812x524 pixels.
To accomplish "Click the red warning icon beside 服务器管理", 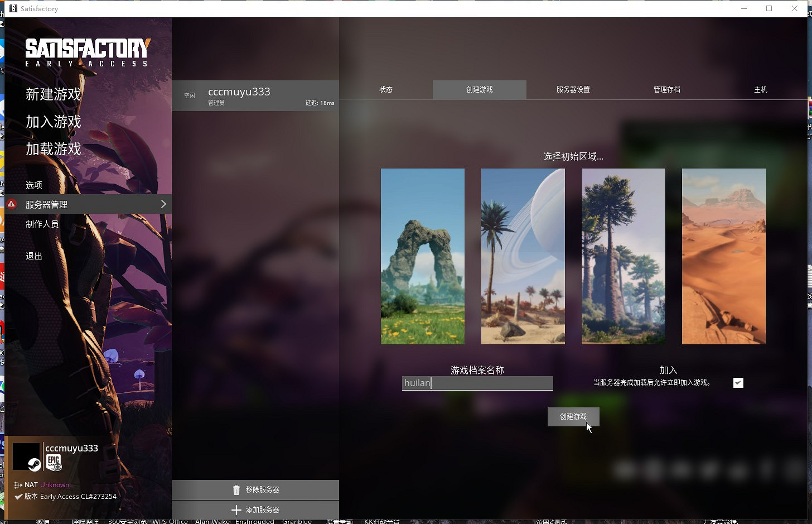I will click(x=12, y=204).
